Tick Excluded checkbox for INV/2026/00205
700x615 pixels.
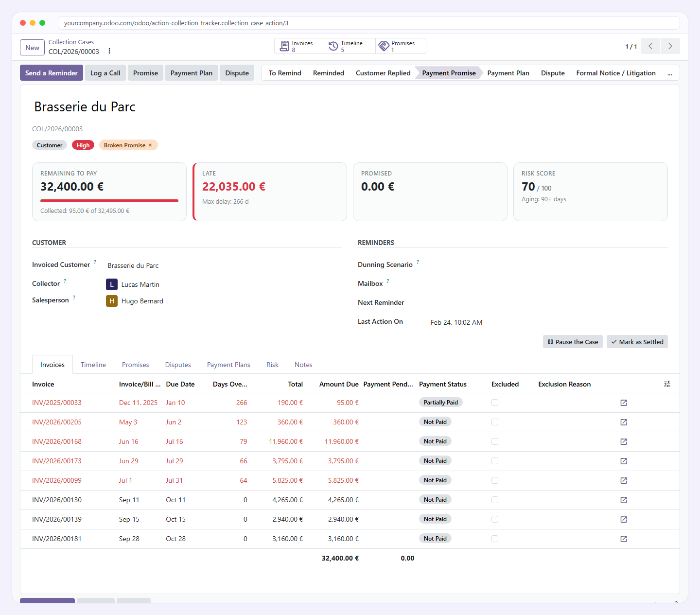point(495,422)
